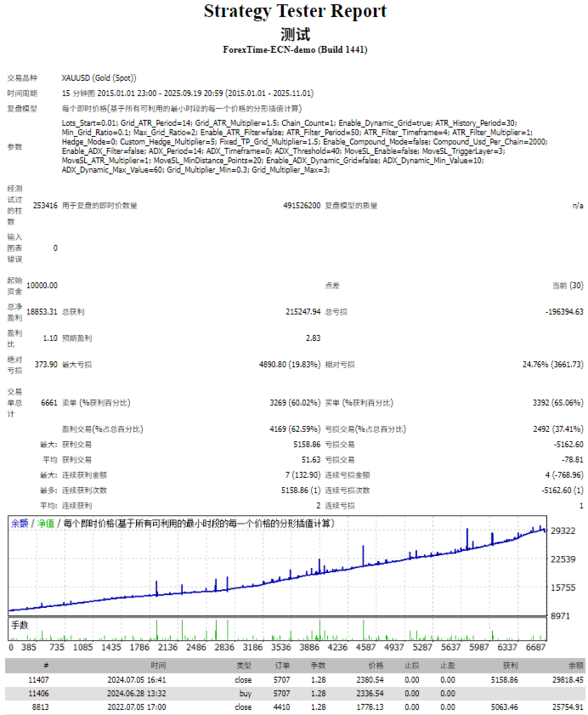Click the parameter line starting 'Hedge_Mode=0'
Screen dimensions: 588x715
point(304,142)
